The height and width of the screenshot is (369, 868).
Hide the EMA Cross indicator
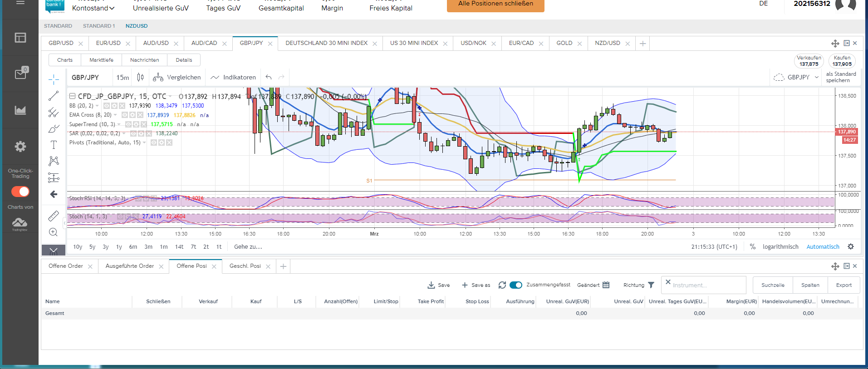point(125,115)
